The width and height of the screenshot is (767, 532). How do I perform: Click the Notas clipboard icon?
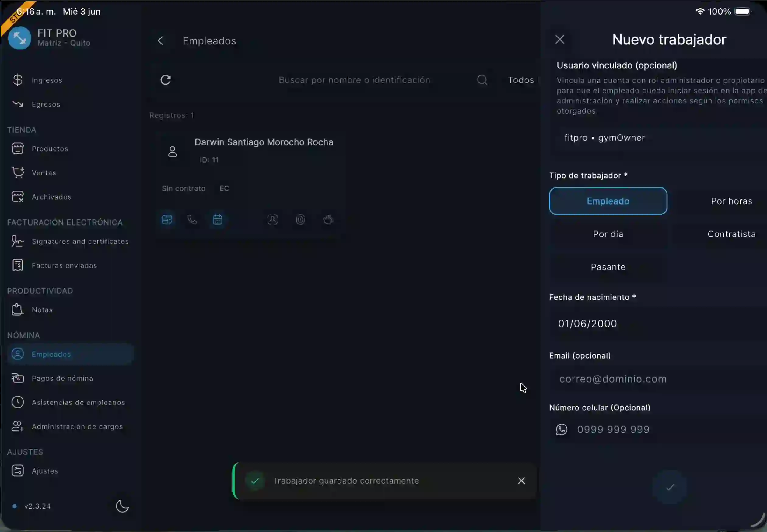17,310
